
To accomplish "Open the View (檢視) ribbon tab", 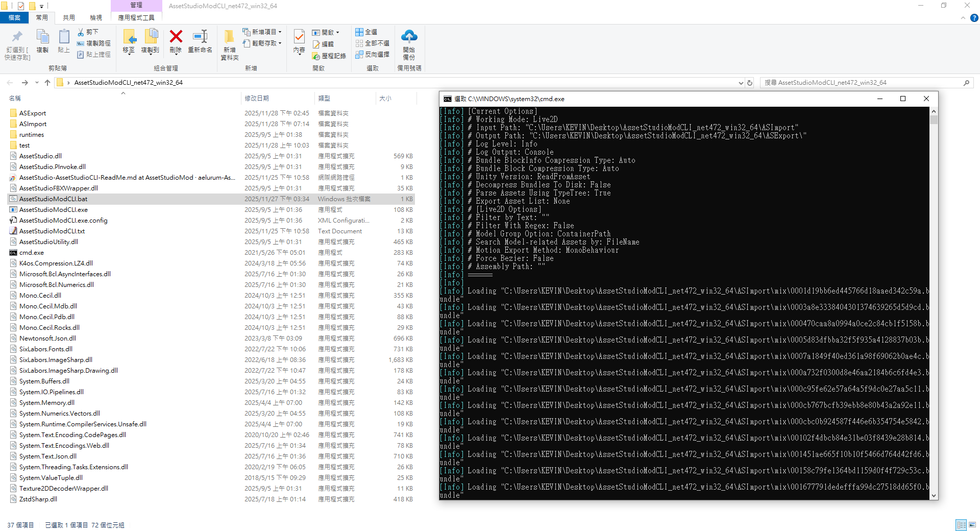I will 96,18.
